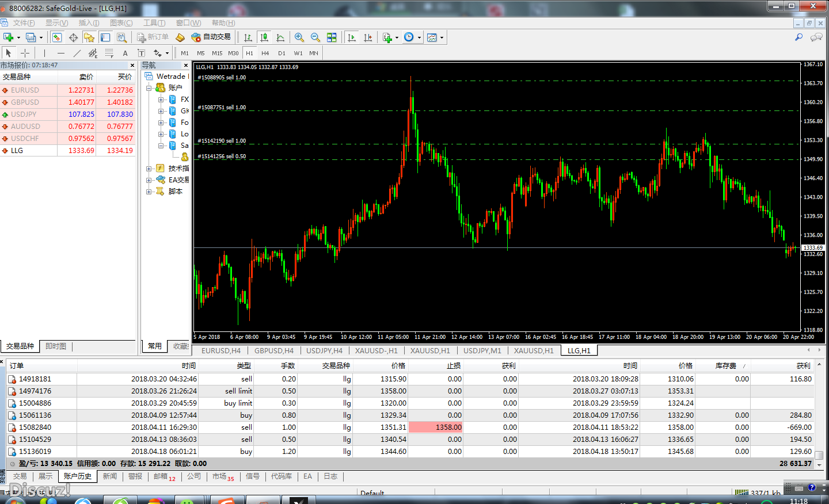The width and height of the screenshot is (829, 504).
Task: Open the 插入(I) menu
Action: pos(89,23)
